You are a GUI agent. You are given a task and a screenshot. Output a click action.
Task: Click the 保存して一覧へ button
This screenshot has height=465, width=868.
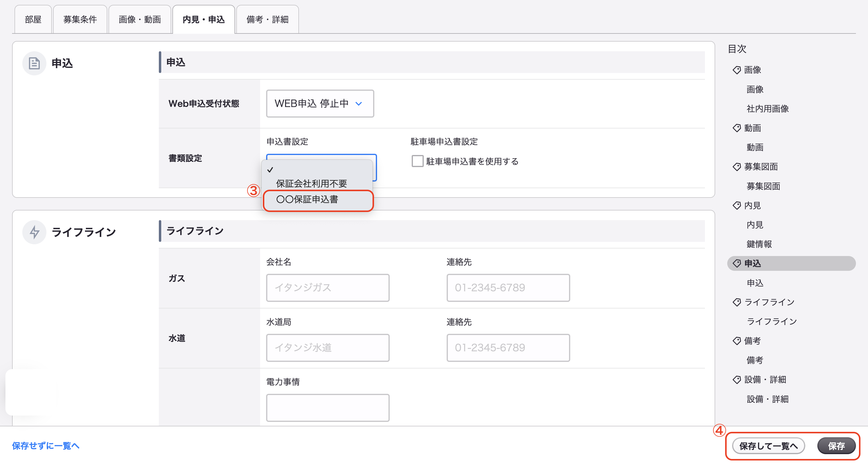tap(769, 446)
